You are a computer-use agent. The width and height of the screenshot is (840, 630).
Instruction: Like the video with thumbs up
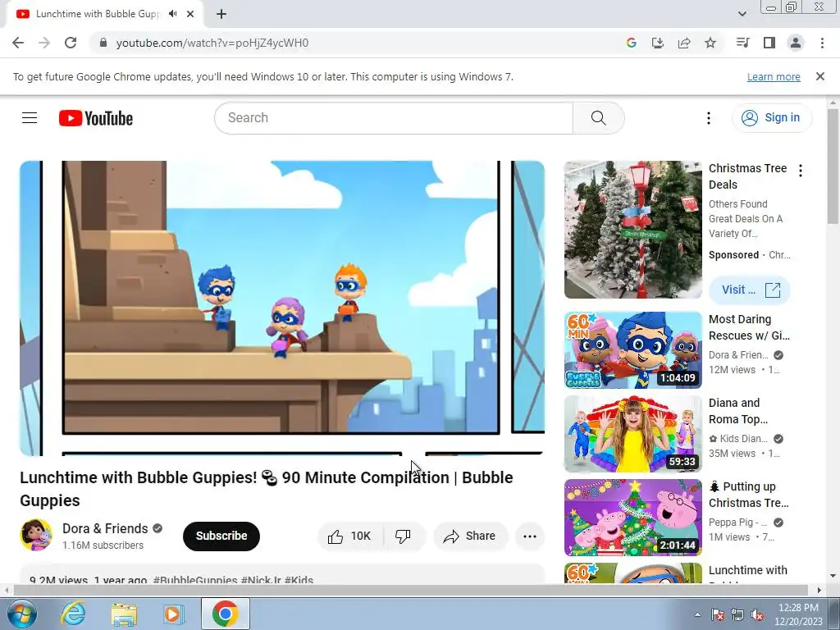[351, 536]
